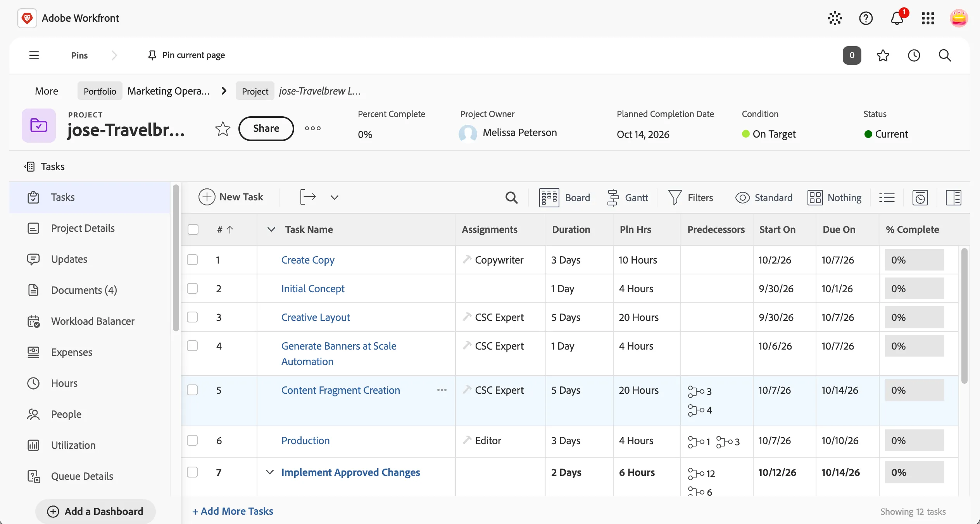Select the Create Copy task checkbox
980x524 pixels.
192,260
